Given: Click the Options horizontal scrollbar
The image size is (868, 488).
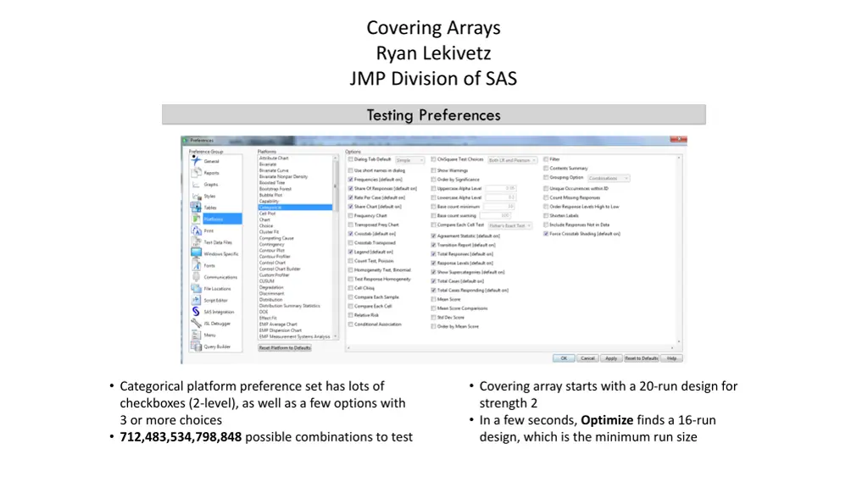Looking at the screenshot, I should pos(510,348).
